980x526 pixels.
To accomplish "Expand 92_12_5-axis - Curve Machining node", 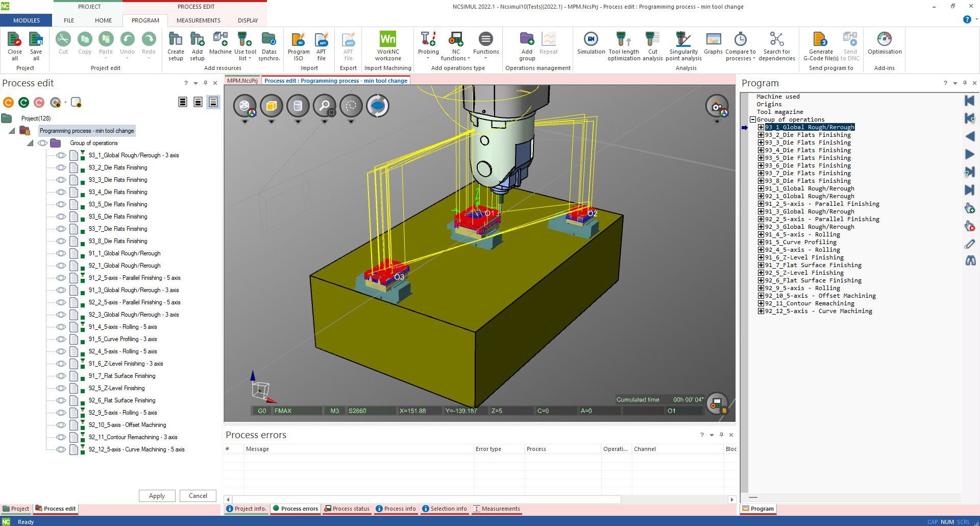I will coord(761,311).
